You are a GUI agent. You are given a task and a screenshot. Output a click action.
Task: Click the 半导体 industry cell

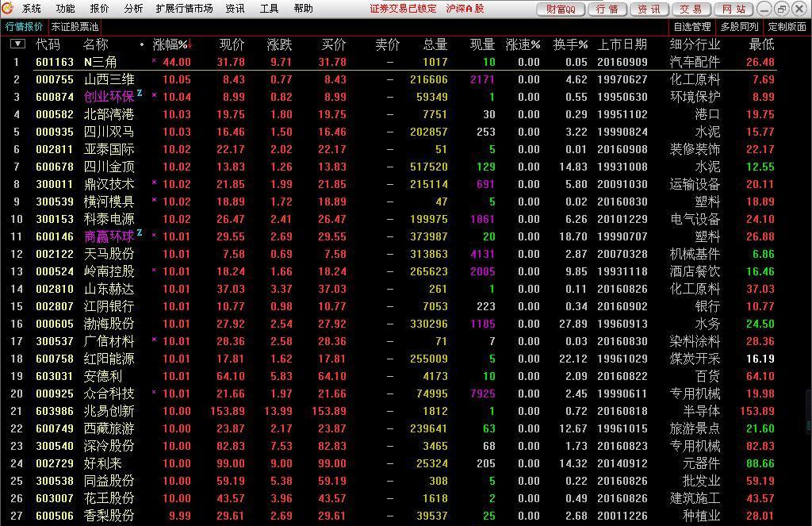click(x=701, y=412)
